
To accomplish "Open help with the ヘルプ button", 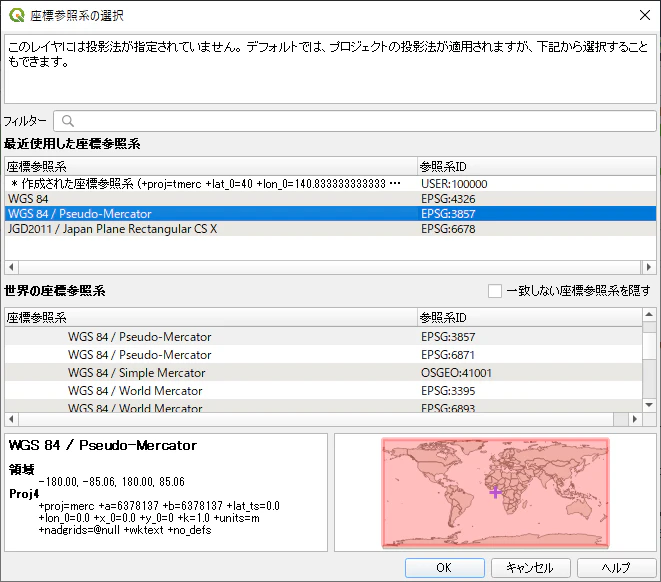I will 616,568.
